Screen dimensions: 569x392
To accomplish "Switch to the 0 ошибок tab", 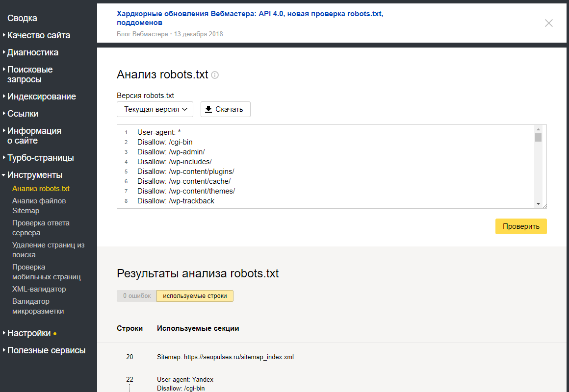I will coord(137,296).
